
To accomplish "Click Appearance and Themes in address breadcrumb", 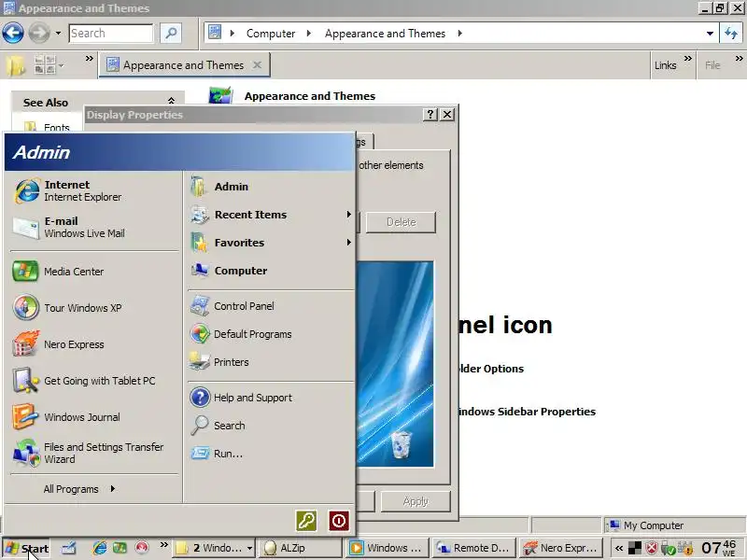I will (x=385, y=34).
